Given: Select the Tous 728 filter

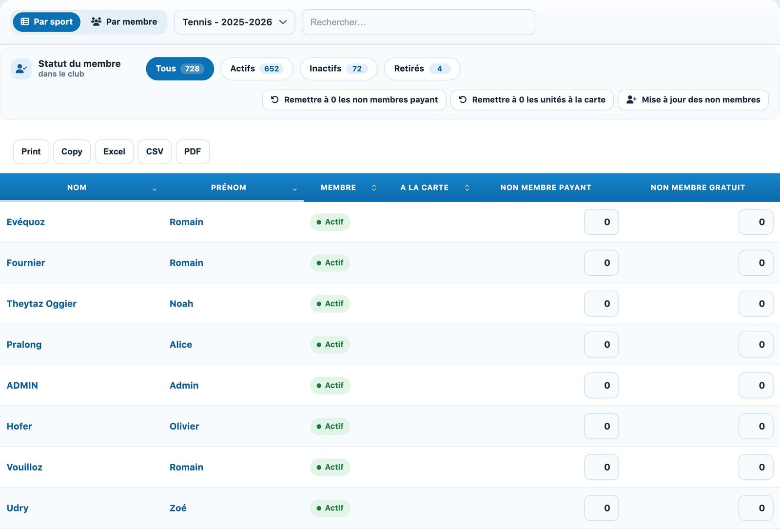Looking at the screenshot, I should click(x=180, y=69).
